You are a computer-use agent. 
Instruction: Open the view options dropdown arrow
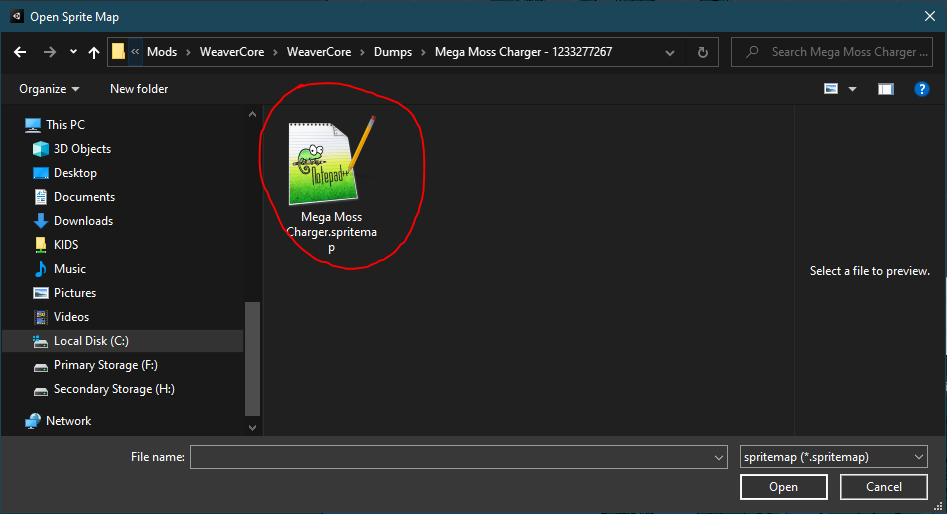click(x=852, y=89)
